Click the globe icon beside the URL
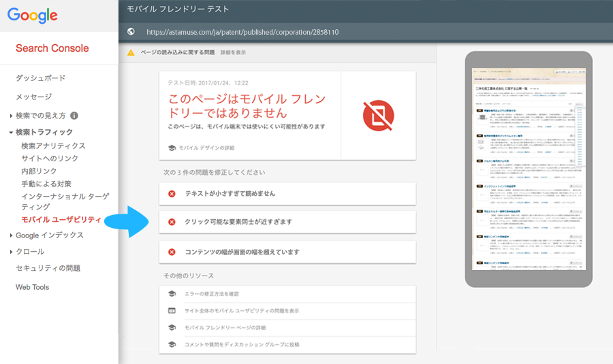613x364 pixels. coord(131,31)
